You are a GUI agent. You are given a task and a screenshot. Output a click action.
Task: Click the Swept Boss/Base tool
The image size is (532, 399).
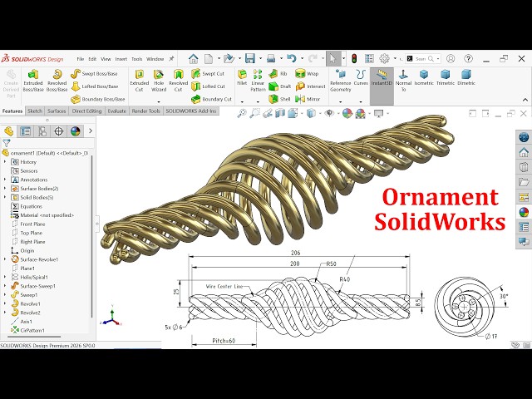(94, 74)
